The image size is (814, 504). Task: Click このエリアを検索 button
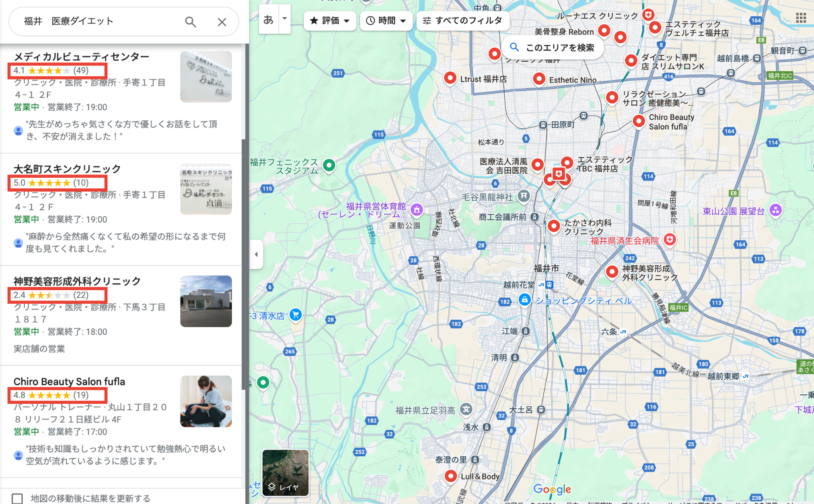click(553, 48)
